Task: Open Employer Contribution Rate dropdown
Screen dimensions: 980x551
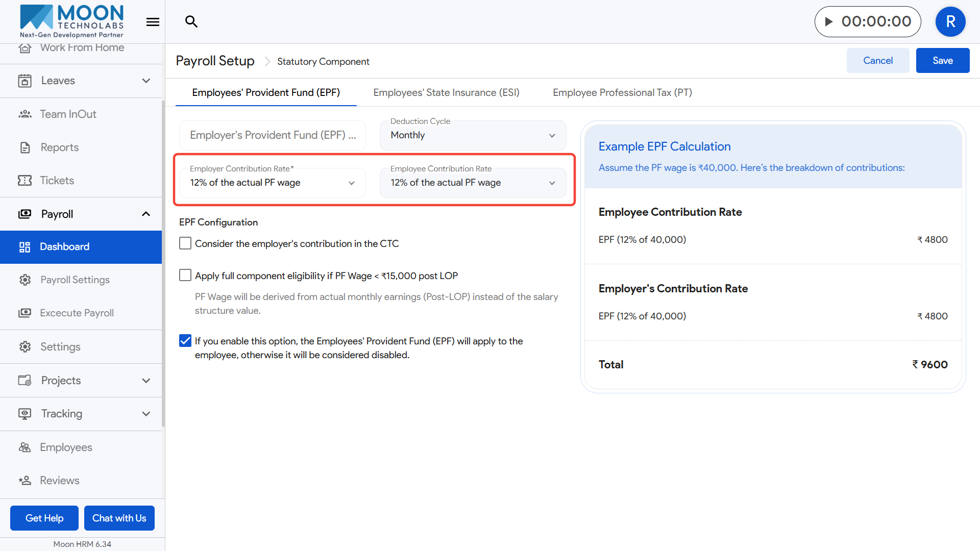Action: pyautogui.click(x=272, y=183)
